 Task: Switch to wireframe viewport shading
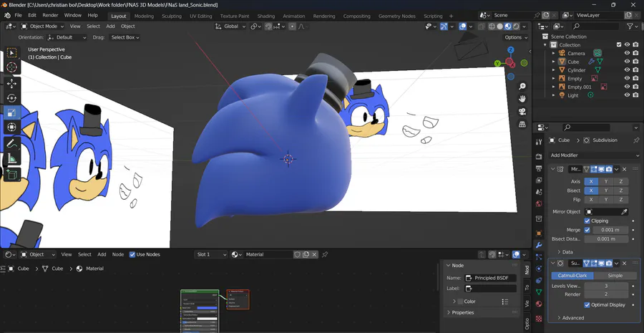tap(492, 26)
